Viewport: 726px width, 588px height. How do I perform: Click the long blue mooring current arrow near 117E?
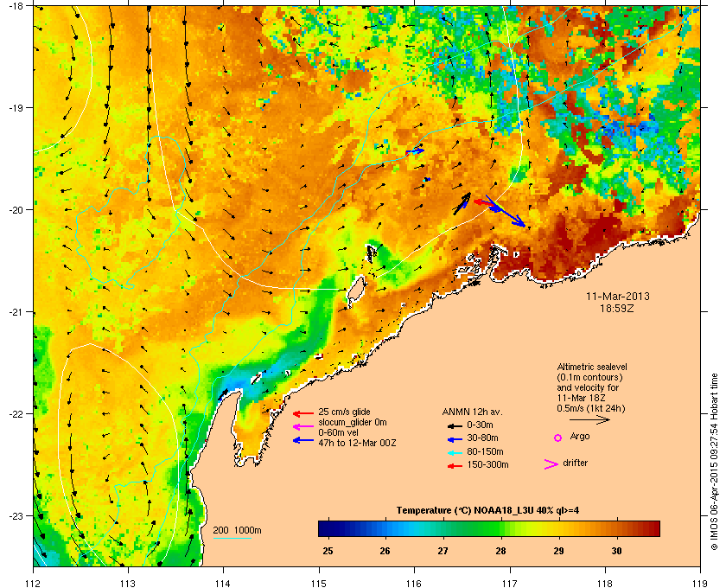506,211
